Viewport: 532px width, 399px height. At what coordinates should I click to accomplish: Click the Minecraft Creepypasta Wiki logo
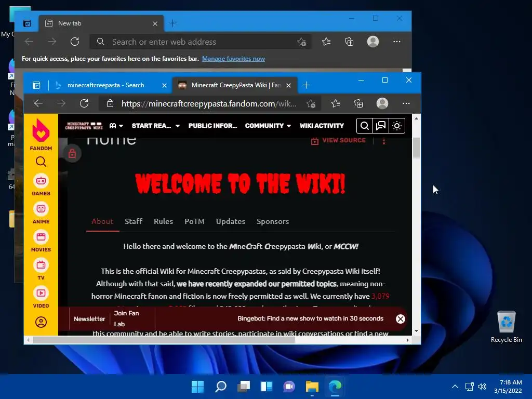(84, 126)
